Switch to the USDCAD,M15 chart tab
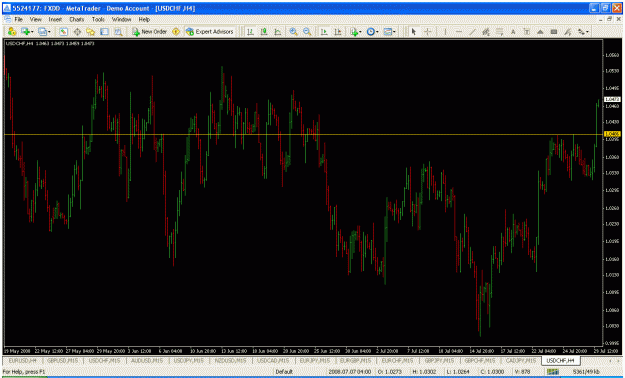Image resolution: width=625 pixels, height=378 pixels. click(274, 360)
